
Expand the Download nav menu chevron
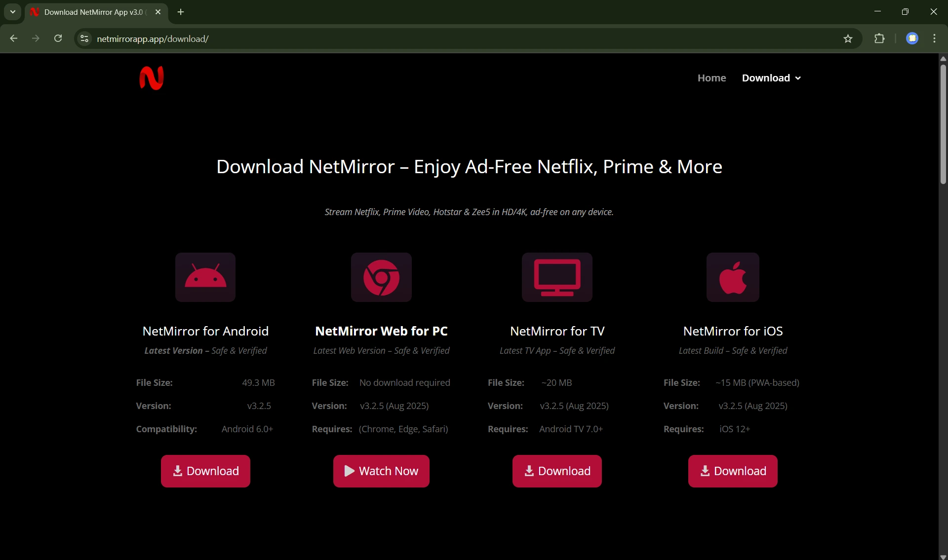798,78
